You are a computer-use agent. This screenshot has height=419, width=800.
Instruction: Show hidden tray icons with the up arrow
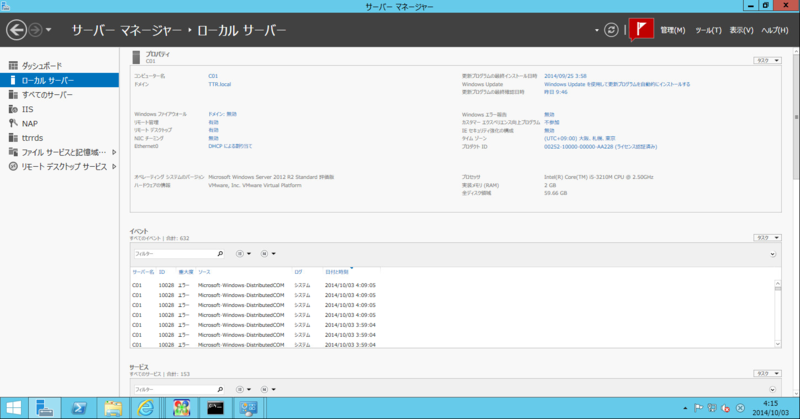685,408
